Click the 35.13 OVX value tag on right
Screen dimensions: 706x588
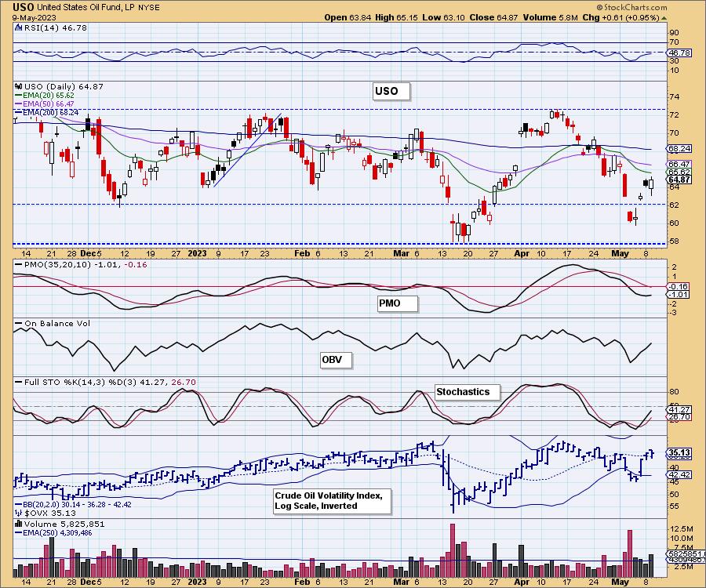pos(679,452)
